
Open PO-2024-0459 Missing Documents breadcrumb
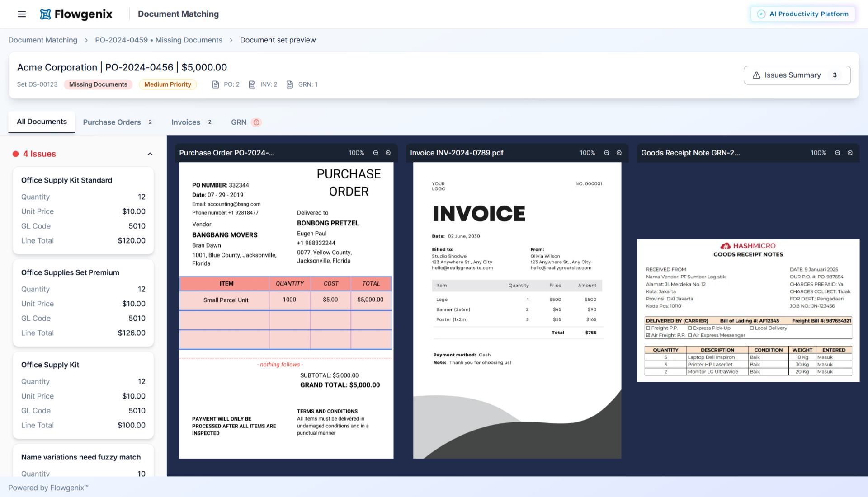click(159, 40)
